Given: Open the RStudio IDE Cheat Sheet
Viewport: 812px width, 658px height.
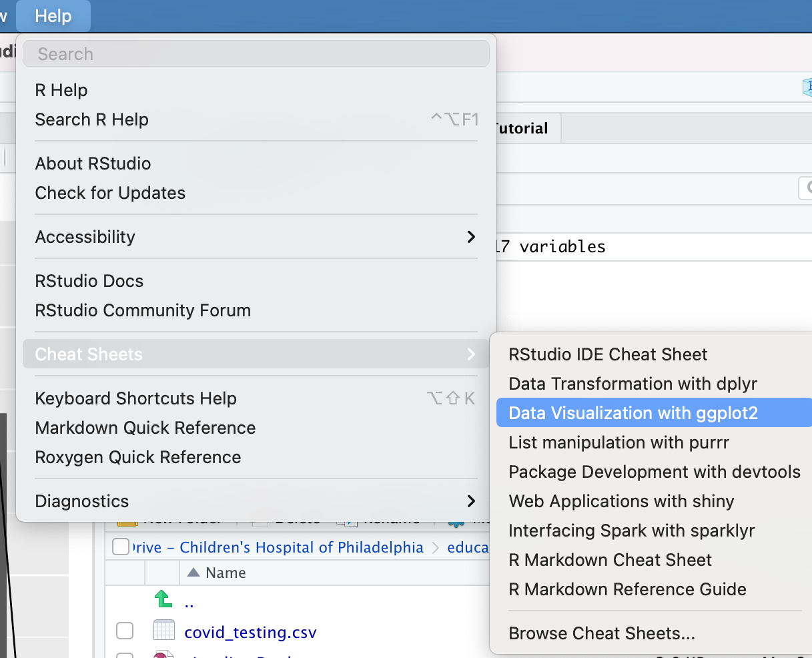Looking at the screenshot, I should pos(608,354).
